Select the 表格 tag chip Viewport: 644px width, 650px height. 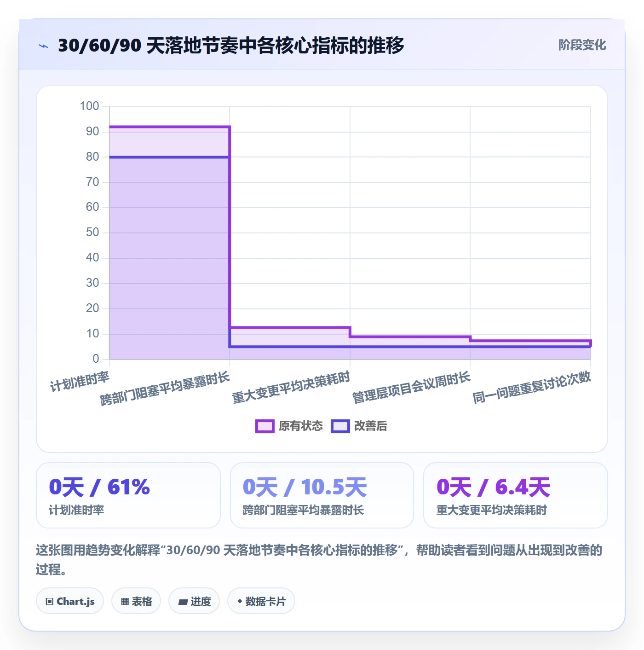click(136, 601)
